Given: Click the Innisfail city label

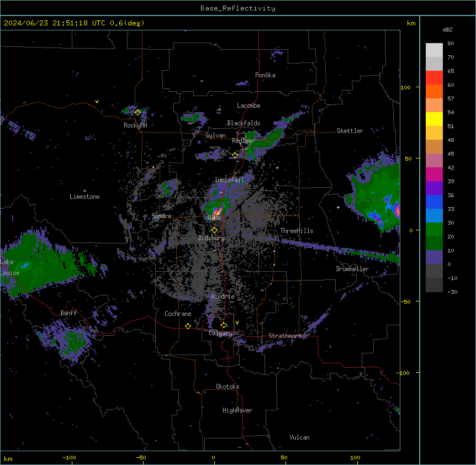Looking at the screenshot, I should pos(230,180).
